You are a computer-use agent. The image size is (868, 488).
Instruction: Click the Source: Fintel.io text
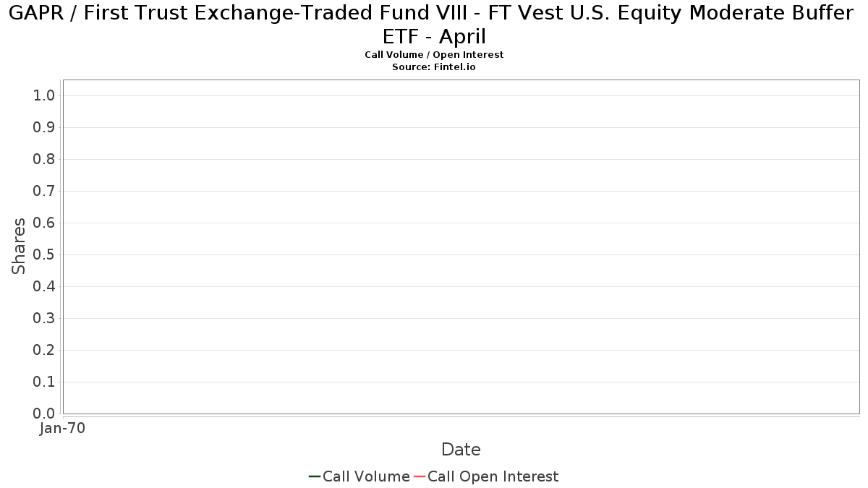tap(434, 67)
